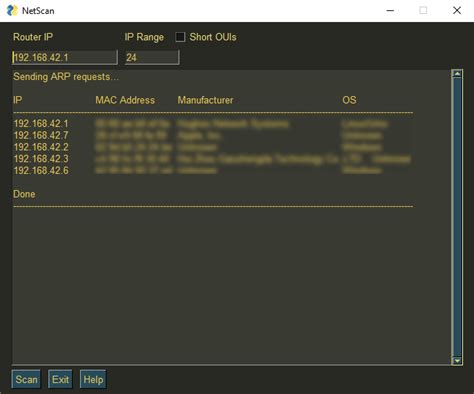Click the scrollbar down arrow
The height and width of the screenshot is (394, 474).
457,361
